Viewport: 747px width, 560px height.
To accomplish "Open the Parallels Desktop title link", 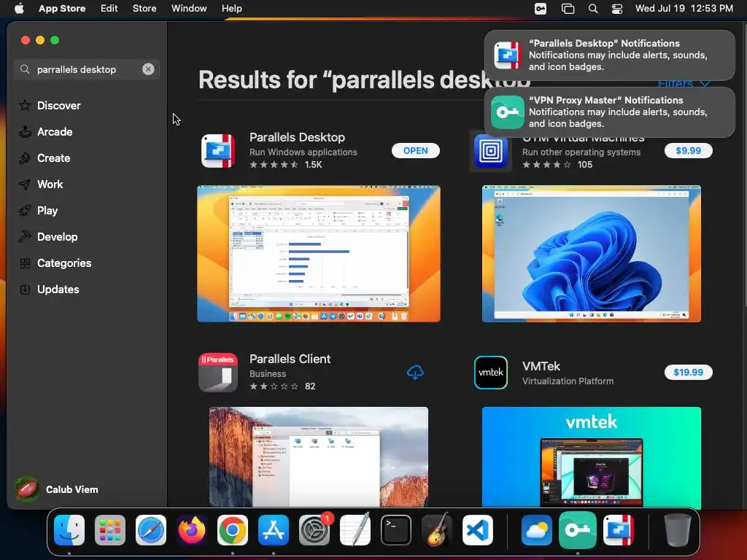I will [x=297, y=137].
